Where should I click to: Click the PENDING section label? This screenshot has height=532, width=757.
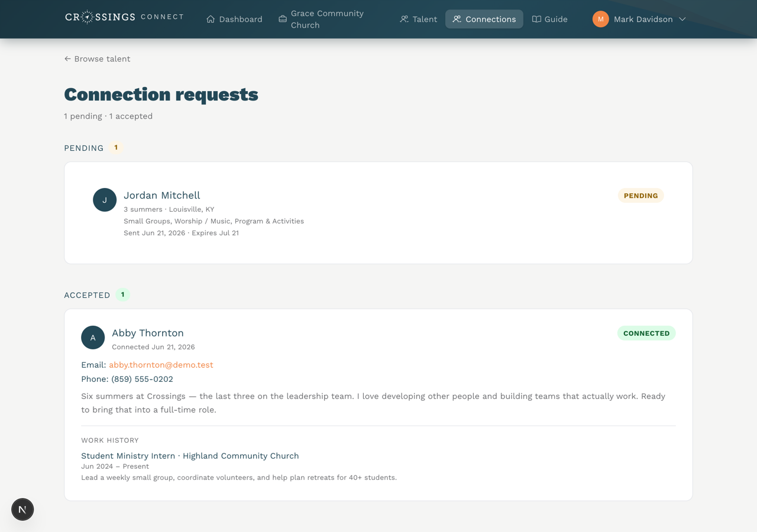coord(84,148)
